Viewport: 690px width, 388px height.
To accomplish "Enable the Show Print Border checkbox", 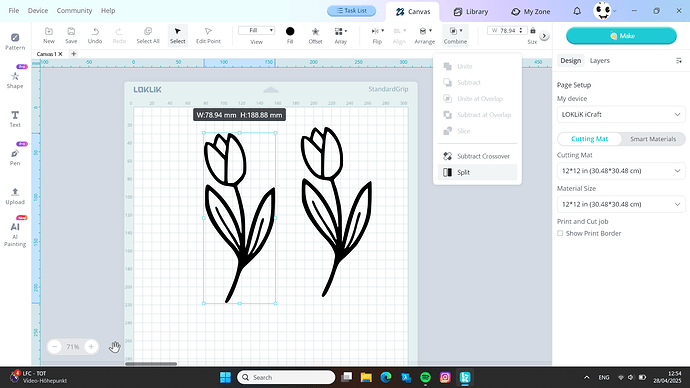I will (x=560, y=233).
